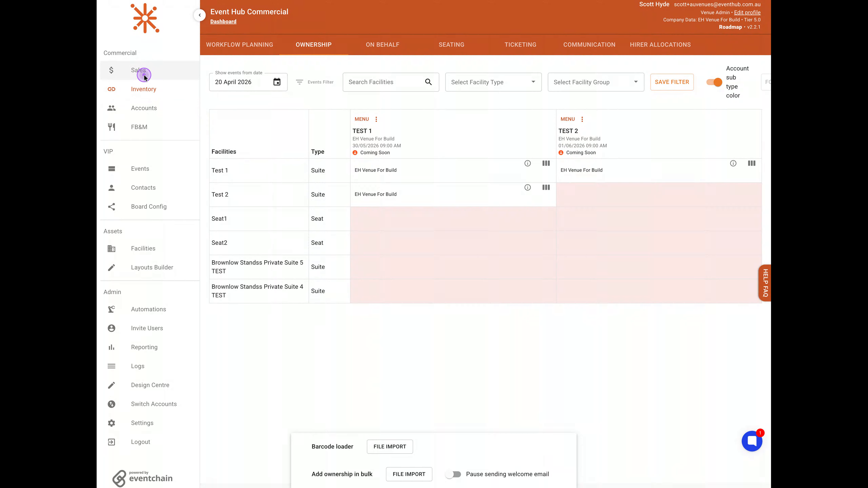Open Design Centre in the sidebar

tap(150, 385)
